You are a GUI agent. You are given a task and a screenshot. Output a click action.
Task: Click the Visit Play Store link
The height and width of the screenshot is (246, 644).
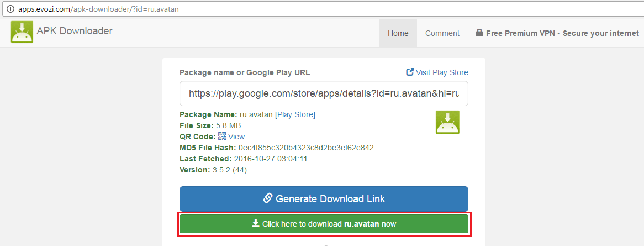(x=437, y=72)
